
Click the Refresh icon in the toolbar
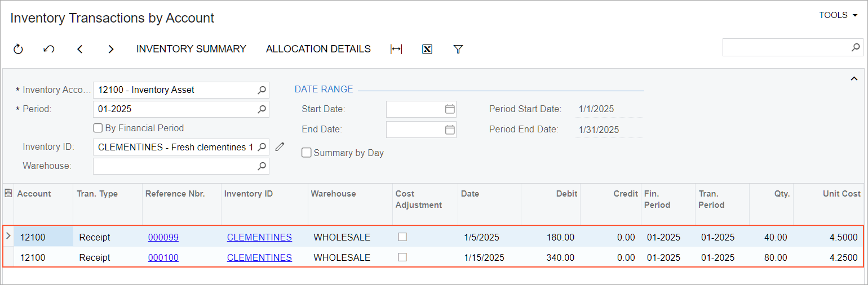click(18, 50)
